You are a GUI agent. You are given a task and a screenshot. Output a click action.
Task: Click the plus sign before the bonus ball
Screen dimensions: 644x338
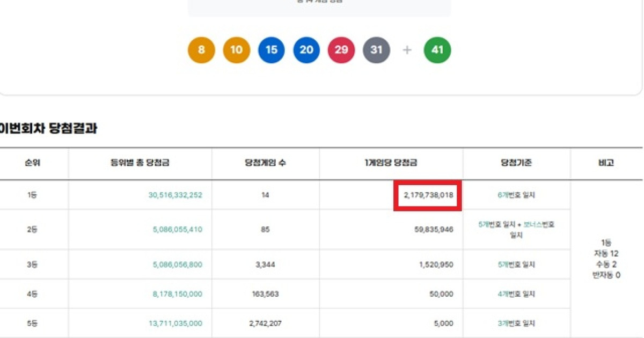[x=406, y=50]
